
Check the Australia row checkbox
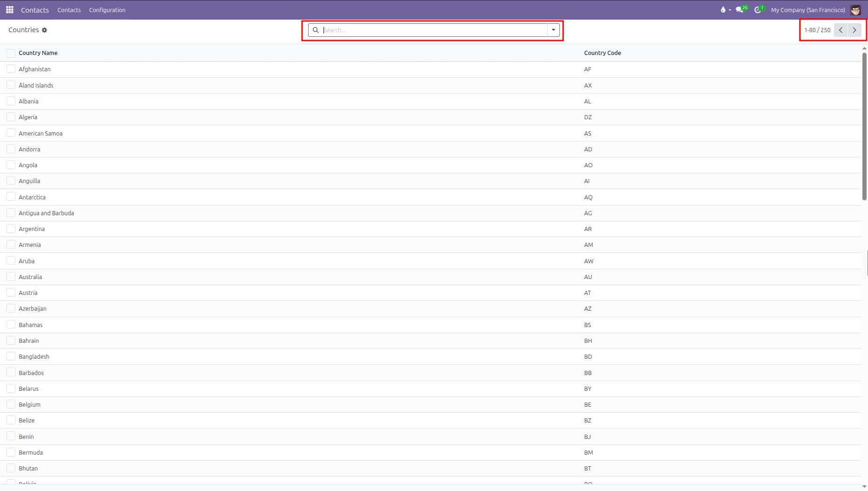11,277
